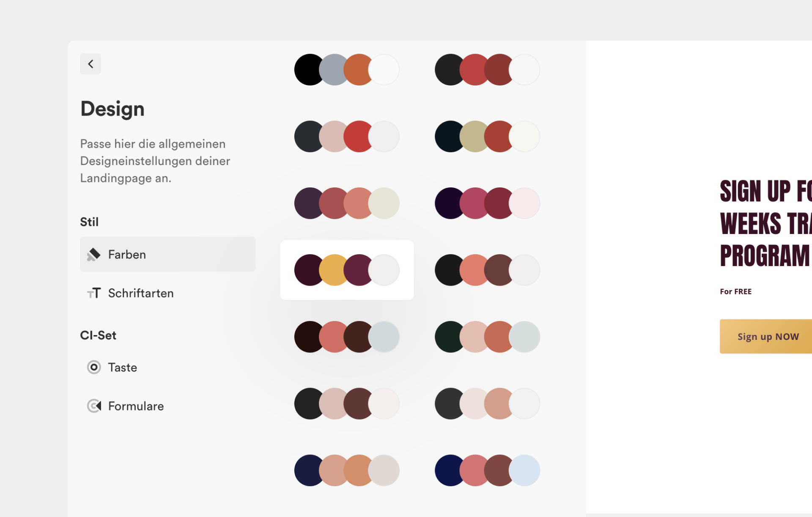Select the navy blue palette at bottom right
Screen dimensions: 812x517
click(486, 470)
